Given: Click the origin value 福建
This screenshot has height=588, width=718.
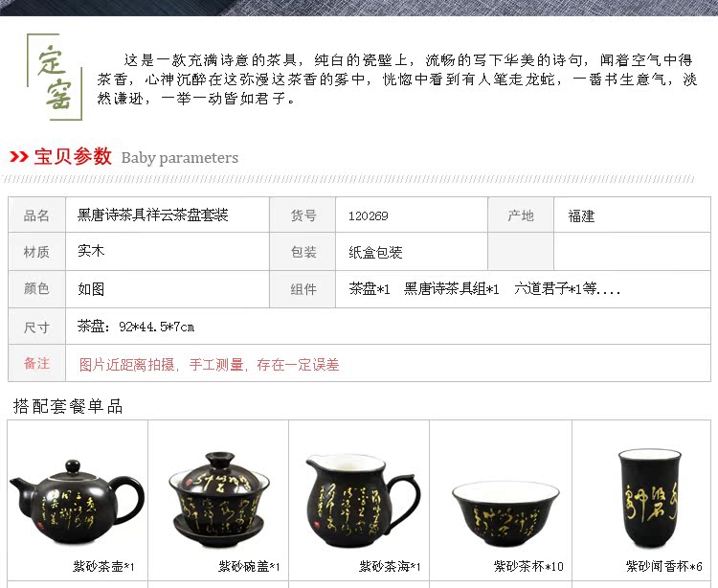Looking at the screenshot, I should click(x=581, y=215).
